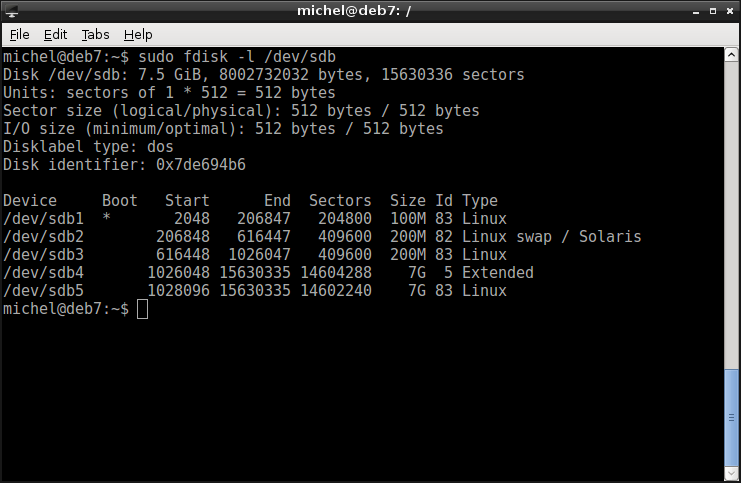741x483 pixels.
Task: Minimize the terminal window
Action: tap(696, 11)
